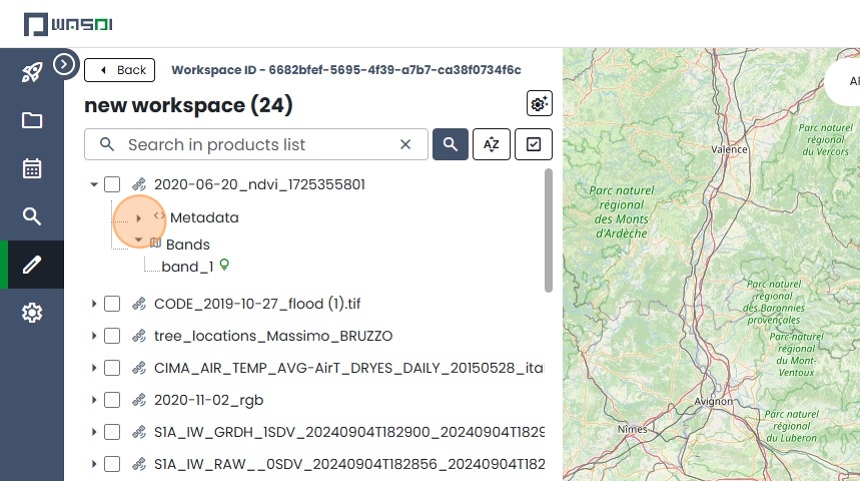
Task: Click satellite icon of S1A_IW_RAW product
Action: click(139, 465)
